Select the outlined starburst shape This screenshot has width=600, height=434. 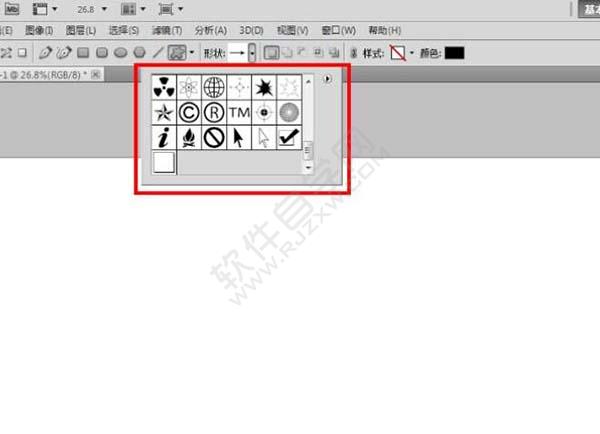coord(289,87)
